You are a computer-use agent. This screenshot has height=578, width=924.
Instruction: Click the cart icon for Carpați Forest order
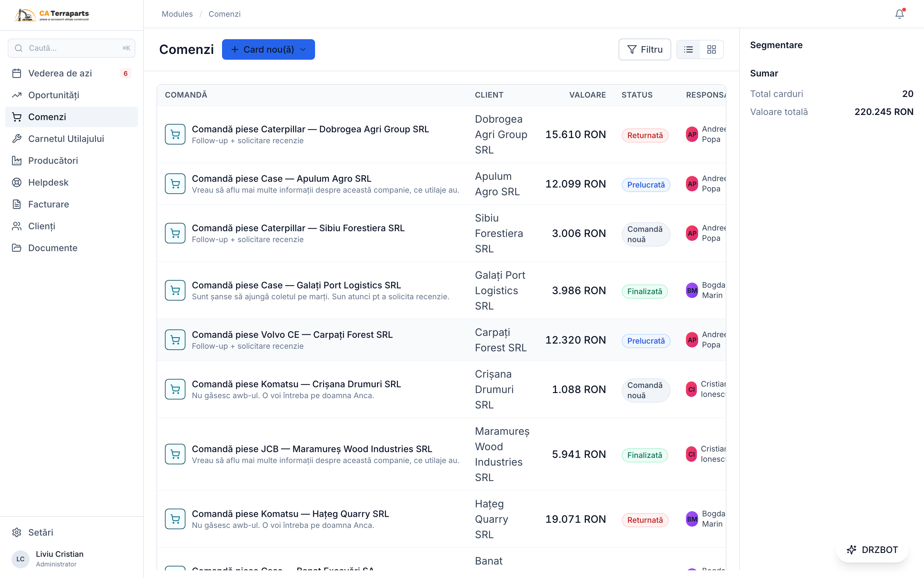(175, 339)
